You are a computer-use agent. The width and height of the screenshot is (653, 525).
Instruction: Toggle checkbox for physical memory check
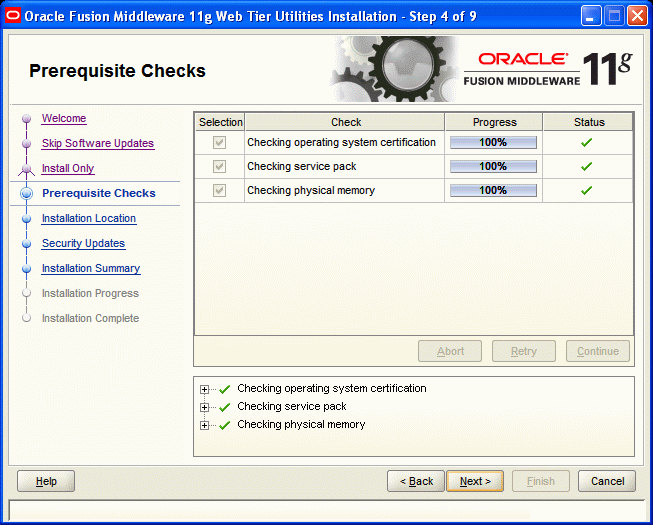click(219, 190)
